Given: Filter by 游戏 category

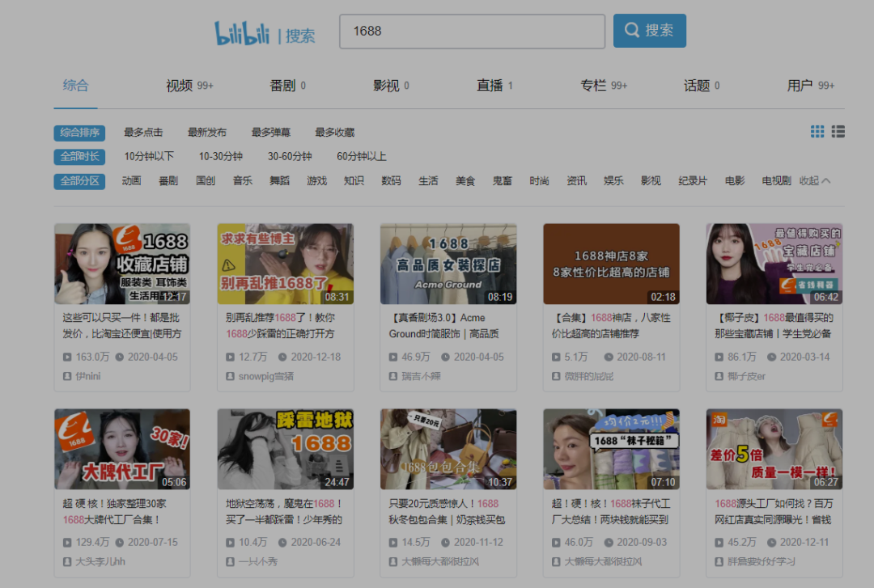Looking at the screenshot, I should click(x=316, y=181).
